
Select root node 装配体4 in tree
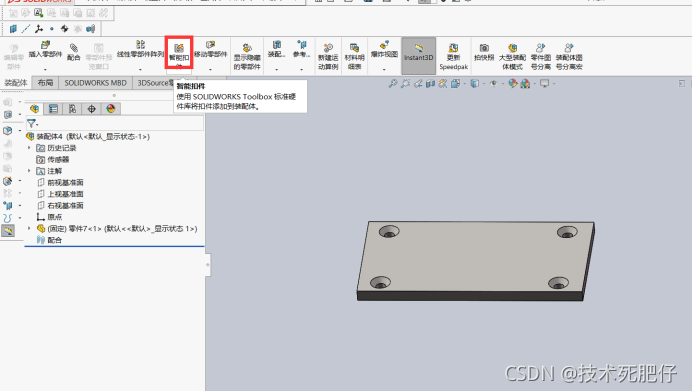pyautogui.click(x=88, y=137)
